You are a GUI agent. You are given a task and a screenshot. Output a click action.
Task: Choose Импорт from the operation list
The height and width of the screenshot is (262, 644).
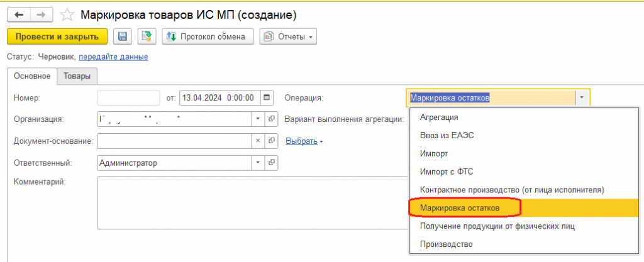tap(525, 154)
